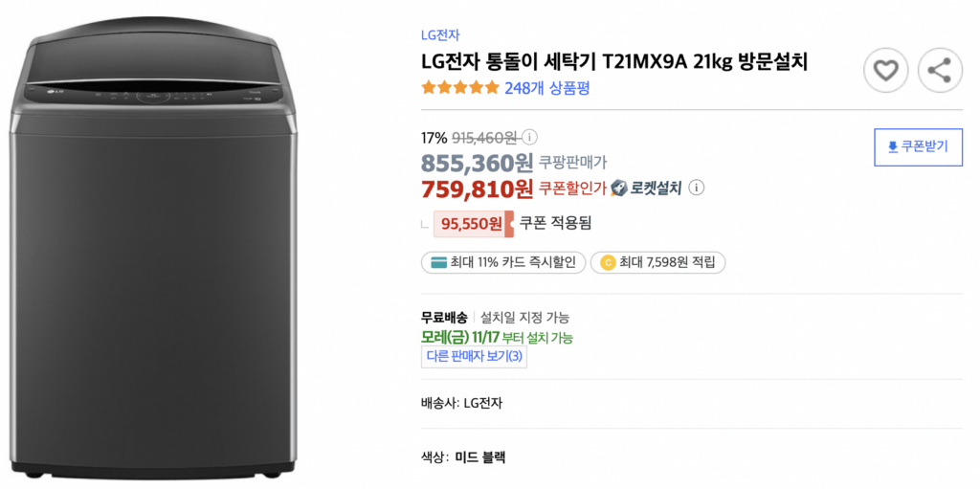Click the coin icon in 적립 badge
The image size is (980, 489).
point(608,262)
